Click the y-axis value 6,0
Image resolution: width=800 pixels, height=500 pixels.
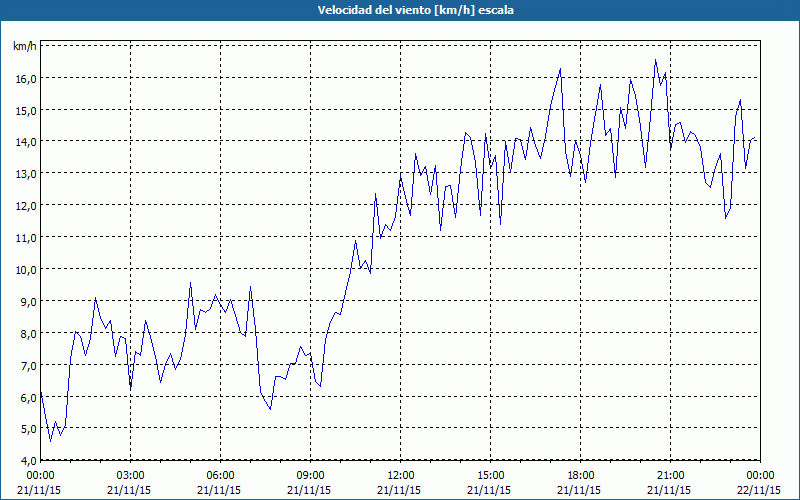(x=29, y=397)
